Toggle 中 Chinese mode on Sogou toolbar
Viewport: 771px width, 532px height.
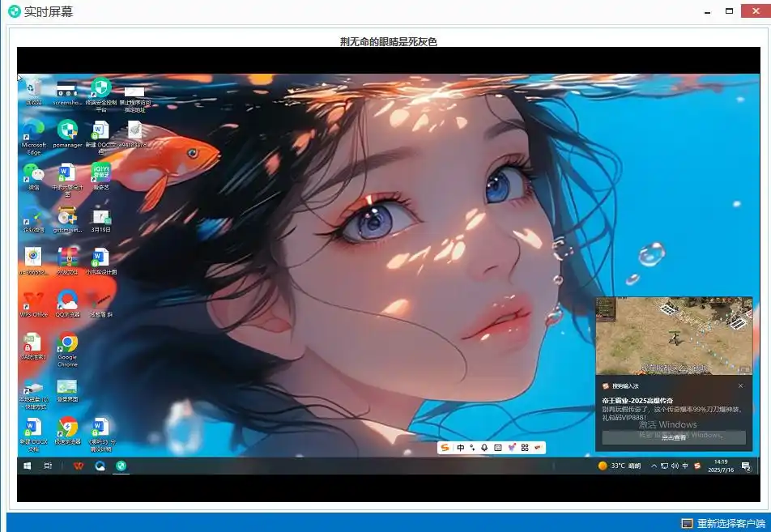(460, 448)
